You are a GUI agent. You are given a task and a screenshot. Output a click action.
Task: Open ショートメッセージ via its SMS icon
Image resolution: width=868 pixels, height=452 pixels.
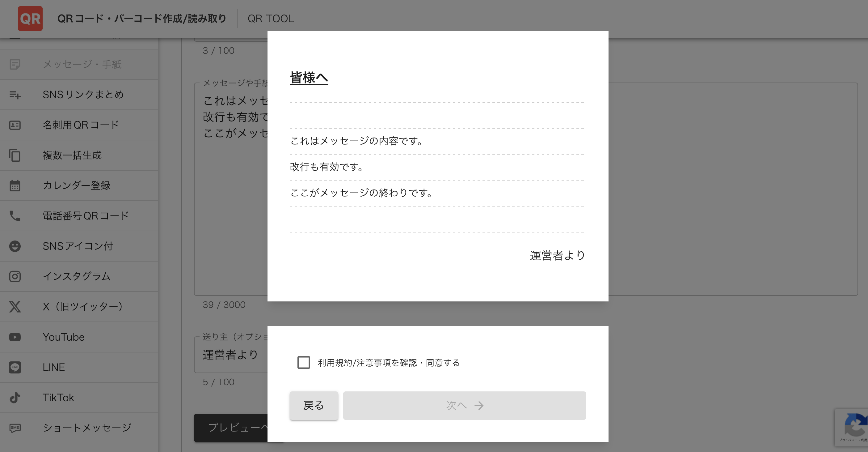tap(15, 428)
